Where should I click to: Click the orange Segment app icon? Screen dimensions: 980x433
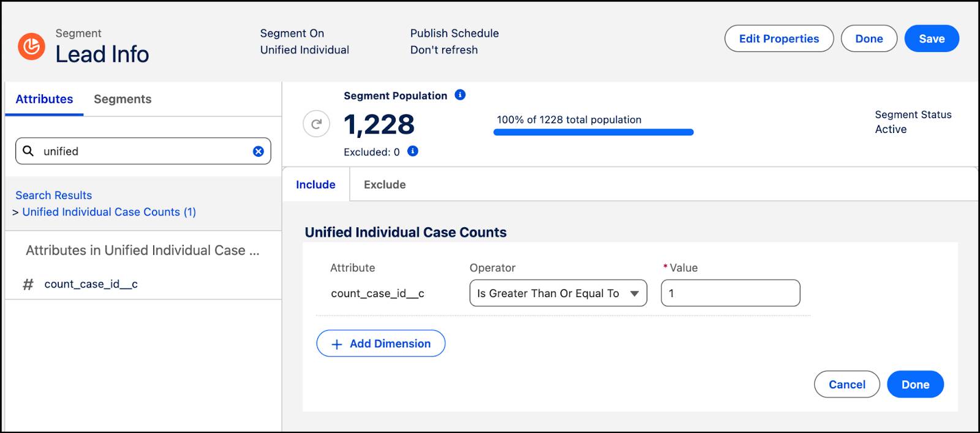pyautogui.click(x=31, y=47)
